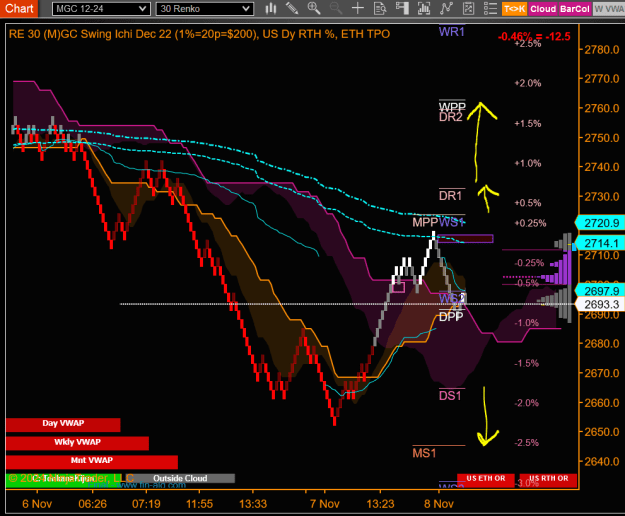This screenshot has width=625, height=516.
Task: Click the DR2 pivot label
Action: 451,117
